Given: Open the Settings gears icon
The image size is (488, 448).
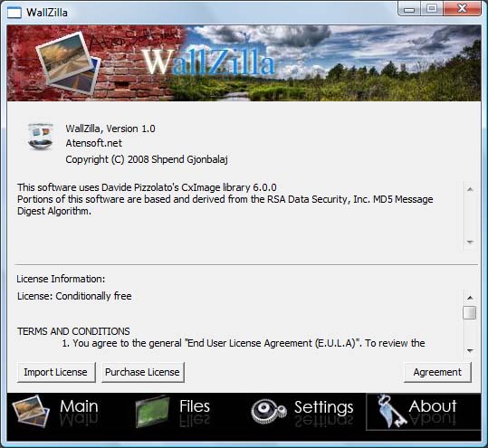Looking at the screenshot, I should pos(268,411).
